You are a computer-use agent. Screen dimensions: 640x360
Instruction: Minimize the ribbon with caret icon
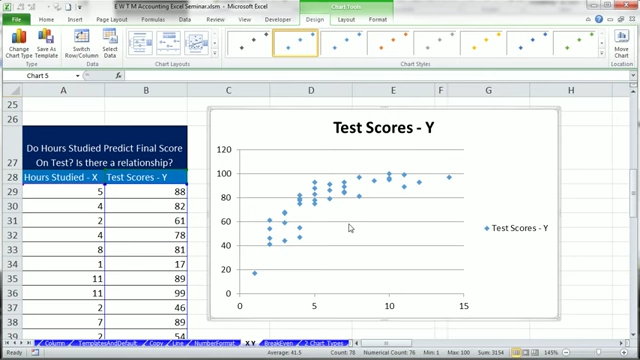pos(588,19)
